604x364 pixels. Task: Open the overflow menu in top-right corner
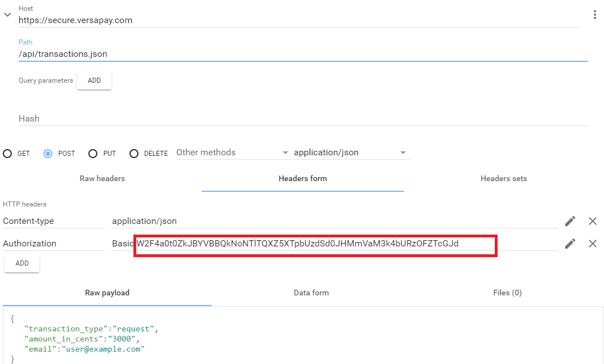coord(595,14)
